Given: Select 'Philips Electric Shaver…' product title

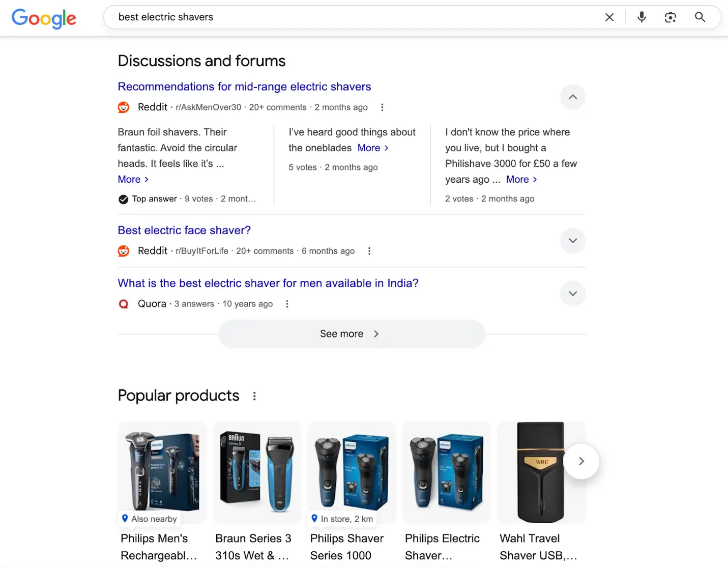Looking at the screenshot, I should click(442, 547).
